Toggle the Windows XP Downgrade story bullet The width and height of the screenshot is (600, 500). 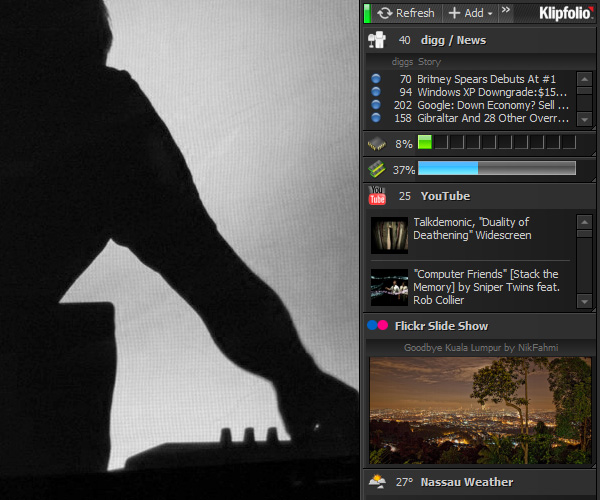376,92
